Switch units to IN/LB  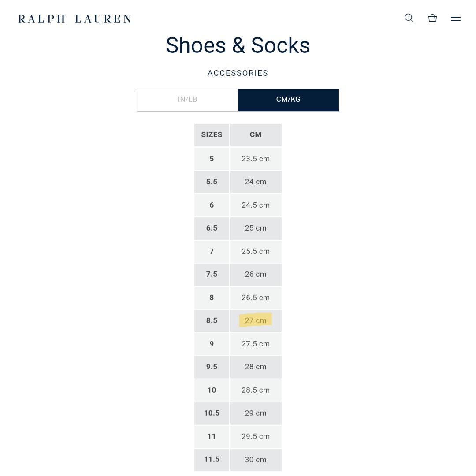187,100
